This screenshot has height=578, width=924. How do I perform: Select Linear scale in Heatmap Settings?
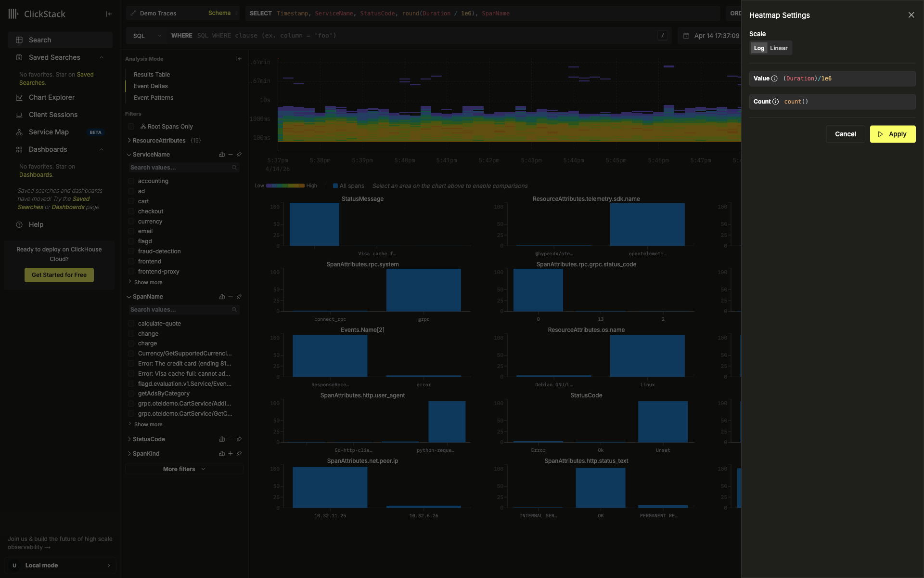point(779,48)
